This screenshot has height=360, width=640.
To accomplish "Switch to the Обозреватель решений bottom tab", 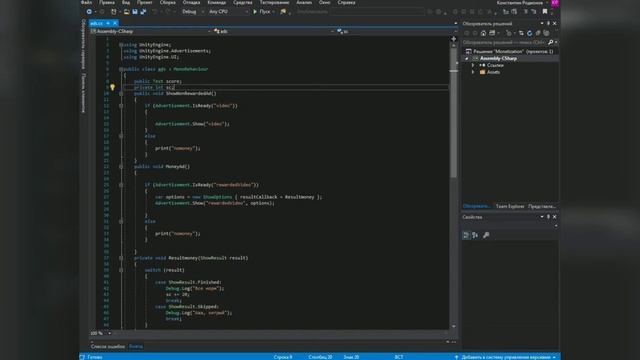I will pyautogui.click(x=476, y=207).
